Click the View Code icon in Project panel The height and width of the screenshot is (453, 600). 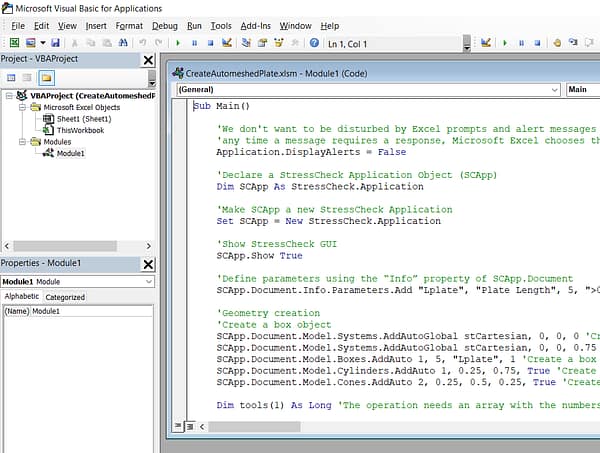11,77
